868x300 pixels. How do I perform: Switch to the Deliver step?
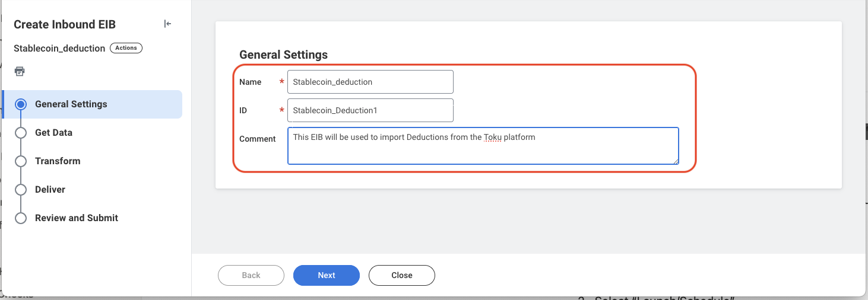(x=50, y=190)
